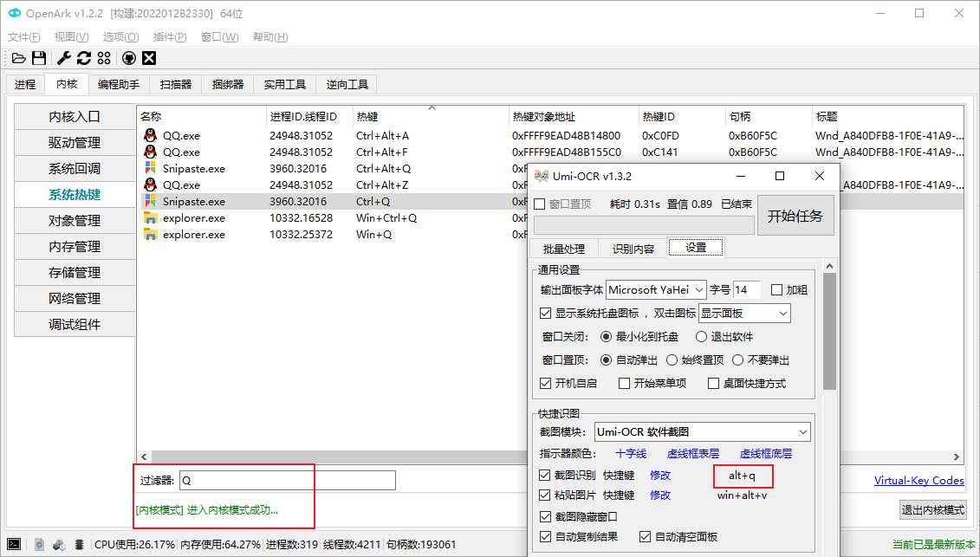Open the 插件(P) menu
980x557 pixels.
click(x=169, y=37)
